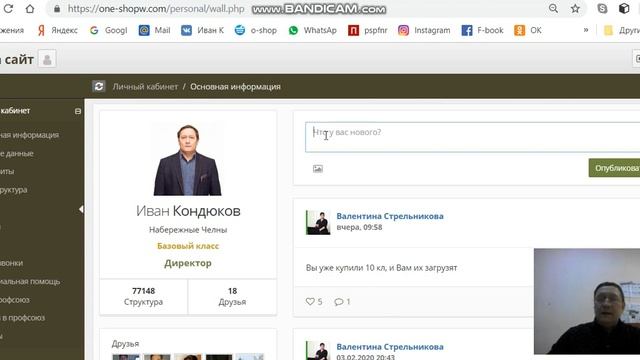
Task: Open the 18 Друзья counter
Action: (x=232, y=296)
